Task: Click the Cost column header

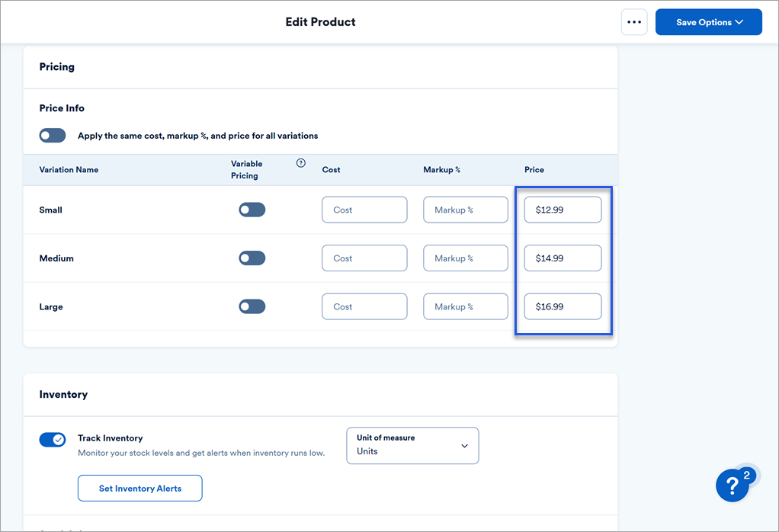Action: pos(331,169)
